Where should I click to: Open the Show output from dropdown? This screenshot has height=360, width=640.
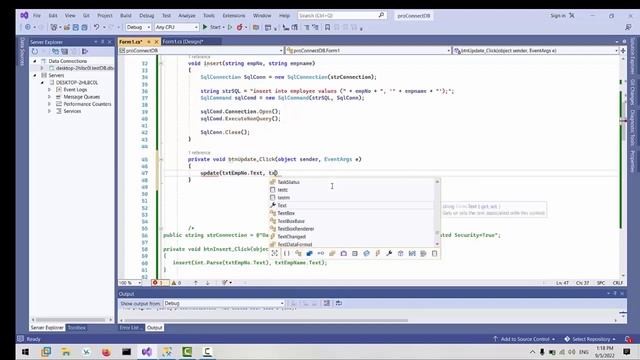point(224,303)
